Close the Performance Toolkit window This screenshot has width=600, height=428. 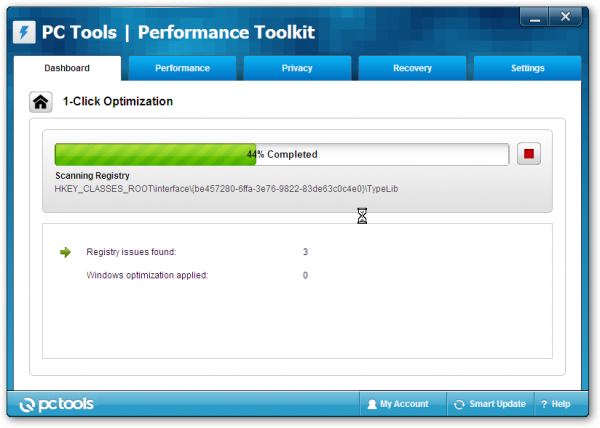(x=566, y=17)
